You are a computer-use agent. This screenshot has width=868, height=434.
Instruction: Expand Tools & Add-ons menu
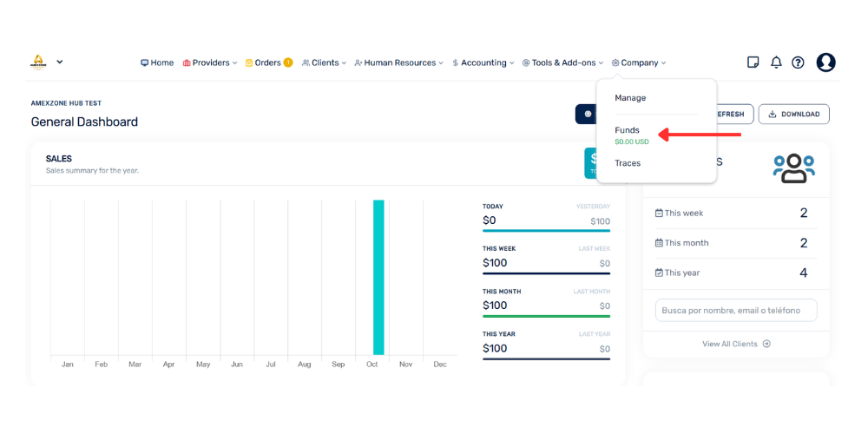coord(562,63)
